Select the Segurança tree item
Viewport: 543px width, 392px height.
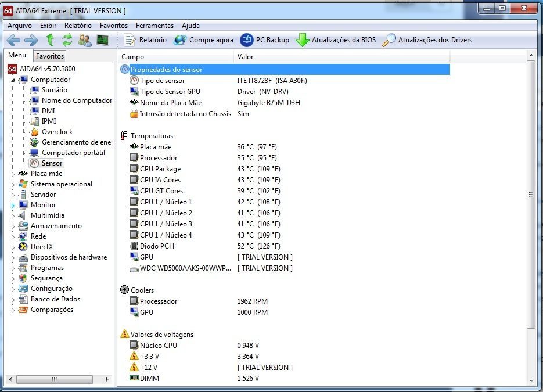tap(47, 278)
